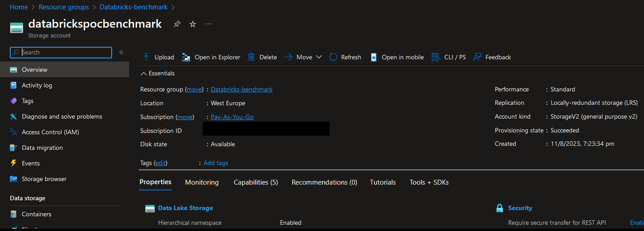This screenshot has width=644, height=231.
Task: Expand the Move dropdown arrow
Action: [x=319, y=57]
